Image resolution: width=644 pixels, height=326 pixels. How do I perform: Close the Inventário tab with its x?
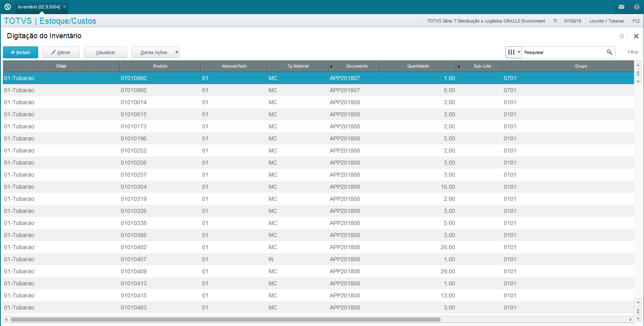point(64,6)
